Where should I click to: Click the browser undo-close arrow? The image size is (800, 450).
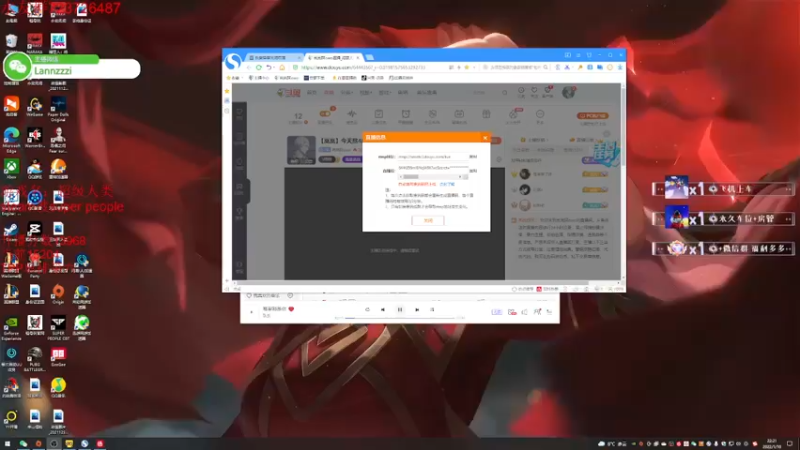(x=269, y=67)
